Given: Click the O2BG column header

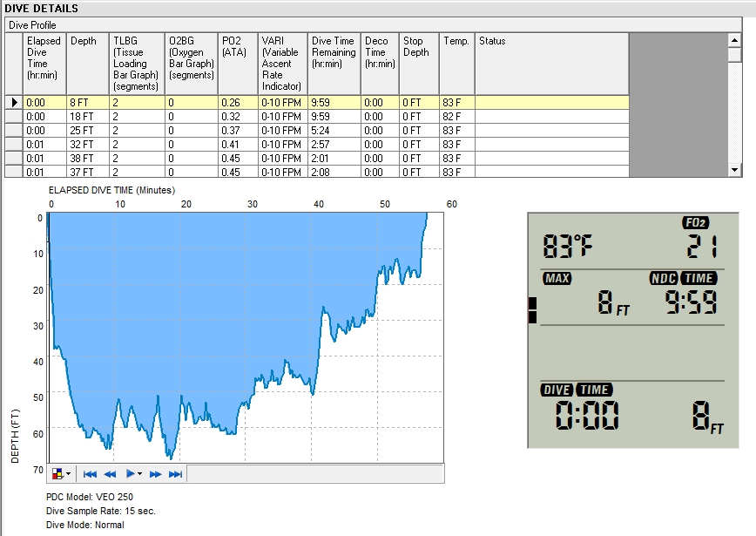Looking at the screenshot, I should [x=192, y=64].
